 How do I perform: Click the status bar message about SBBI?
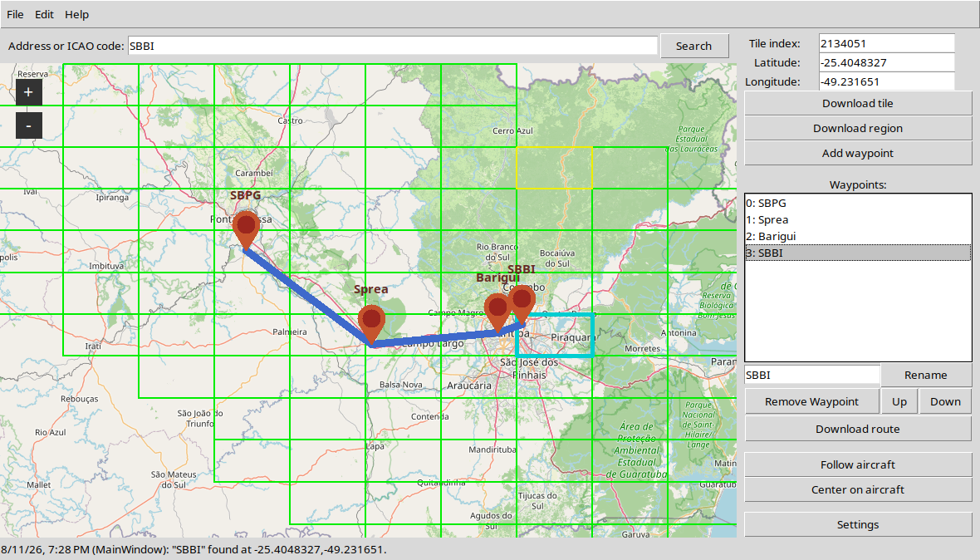[194, 550]
